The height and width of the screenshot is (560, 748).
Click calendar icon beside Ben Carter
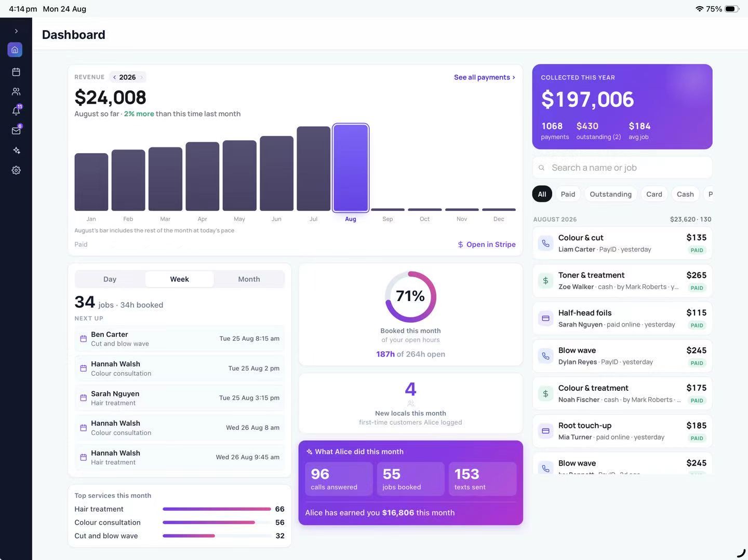coord(83,339)
